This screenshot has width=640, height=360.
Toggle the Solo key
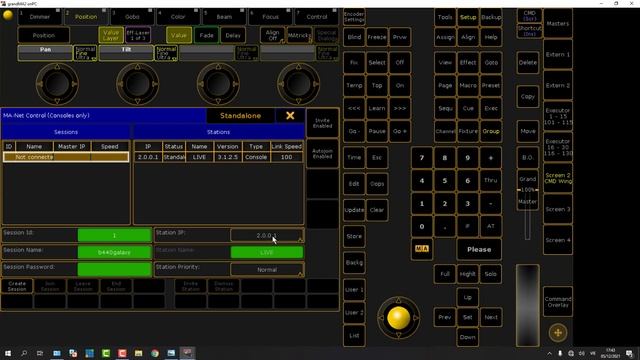[491, 274]
